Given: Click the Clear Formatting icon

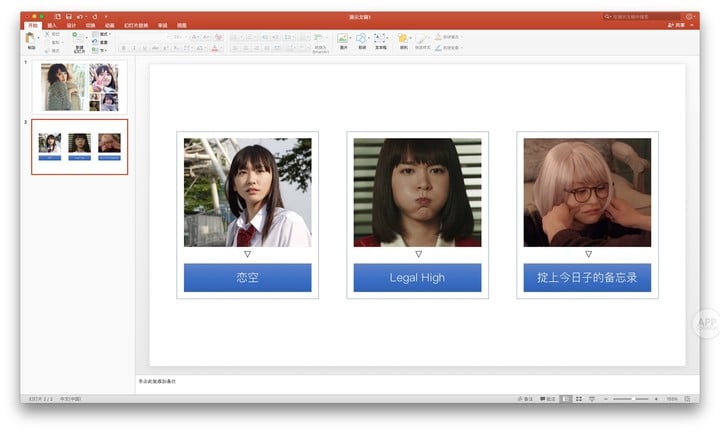Looking at the screenshot, I should click(218, 37).
